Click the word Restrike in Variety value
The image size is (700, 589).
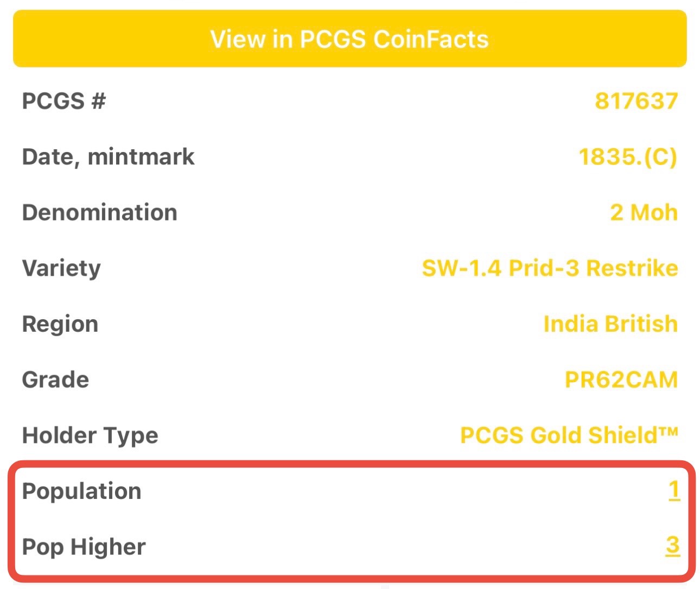coord(632,268)
